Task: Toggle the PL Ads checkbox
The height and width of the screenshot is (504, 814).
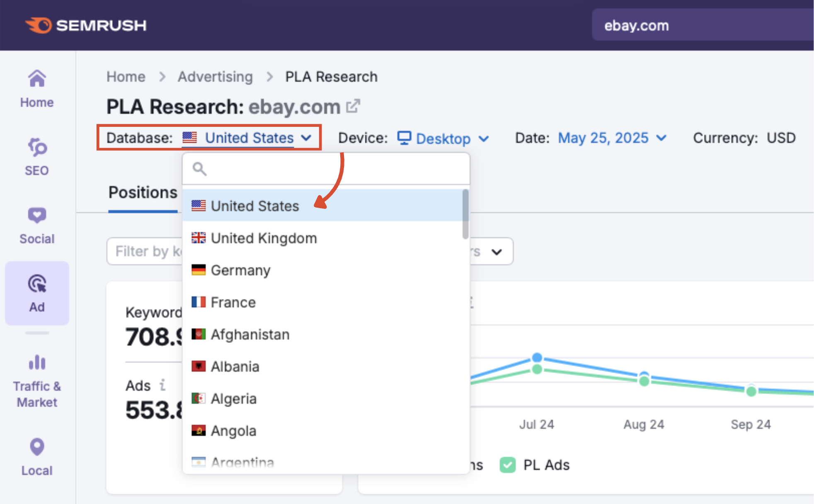Action: tap(507, 465)
